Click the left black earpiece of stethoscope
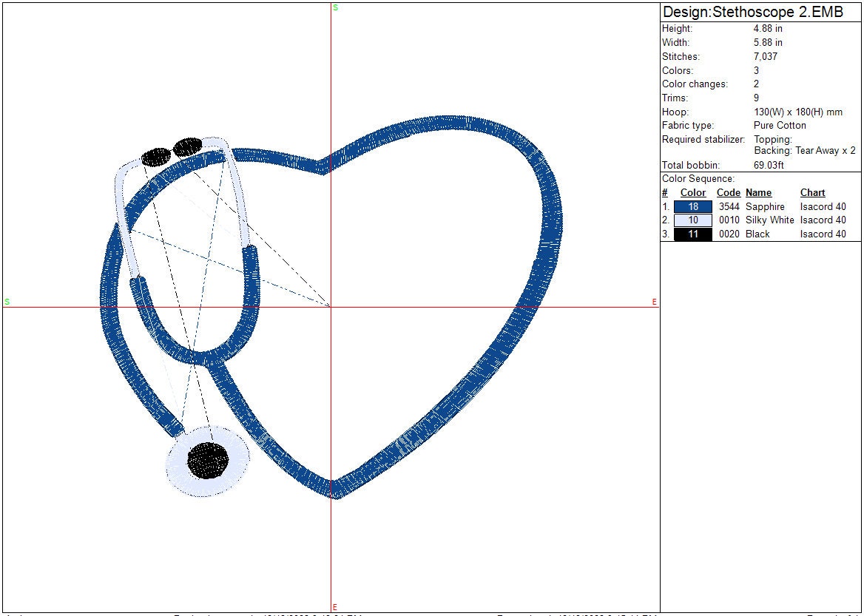 156,157
